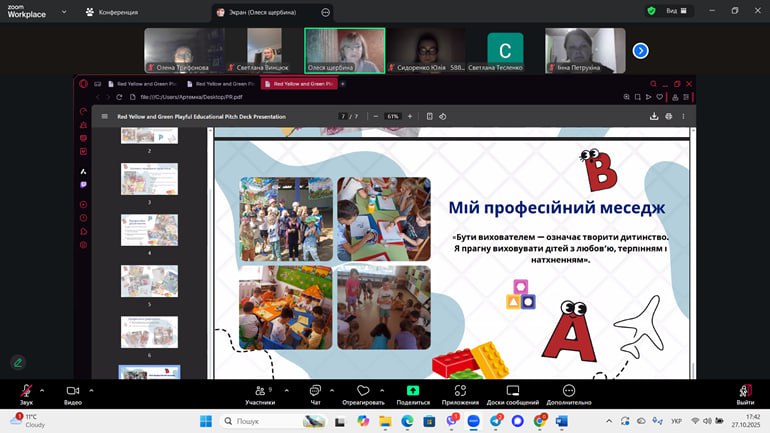Viewport: 770px width, 433px height.
Task: Reload page in shared Opera browser
Action: pyautogui.click(x=119, y=97)
